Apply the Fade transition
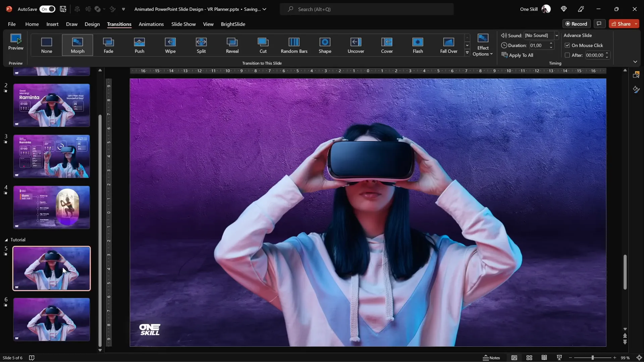Screen dimensions: 644x362 coord(108,45)
